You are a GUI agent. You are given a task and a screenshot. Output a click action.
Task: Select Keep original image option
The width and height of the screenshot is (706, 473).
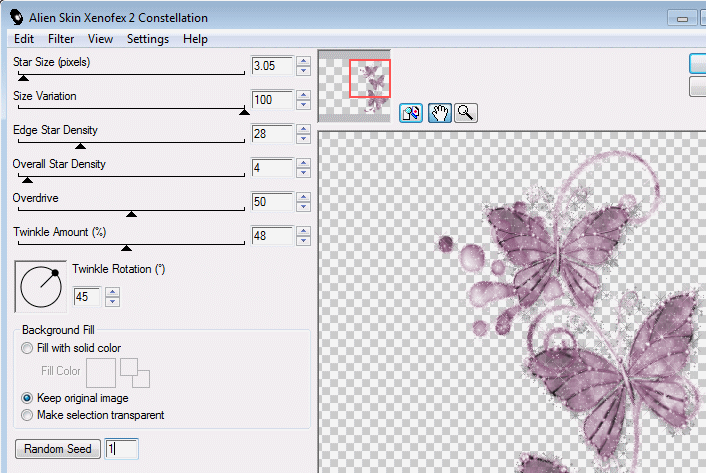(75, 398)
